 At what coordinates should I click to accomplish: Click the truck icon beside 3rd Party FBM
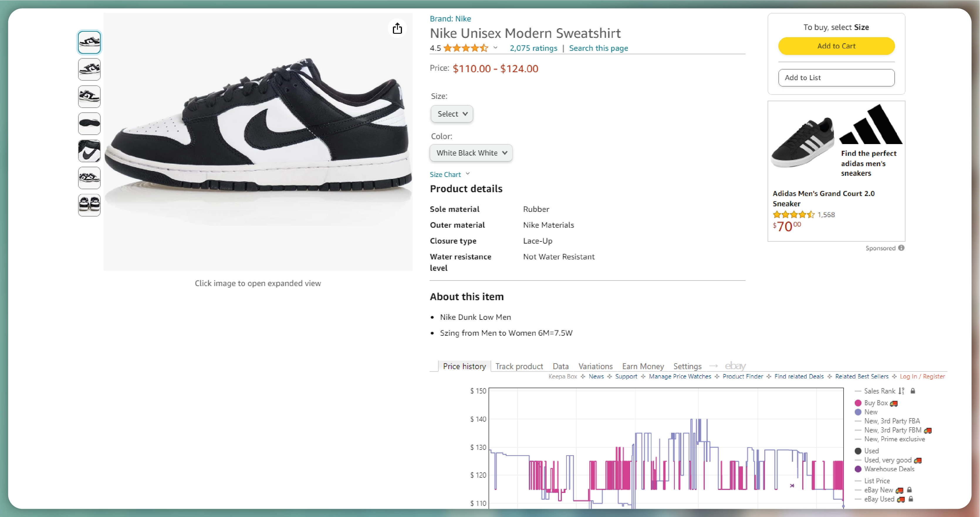927,430
